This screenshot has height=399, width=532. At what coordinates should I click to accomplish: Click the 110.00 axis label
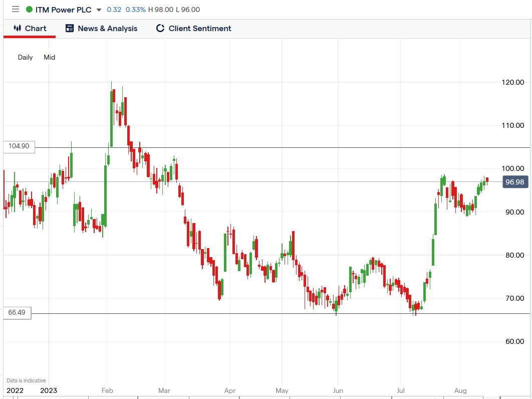pos(513,125)
